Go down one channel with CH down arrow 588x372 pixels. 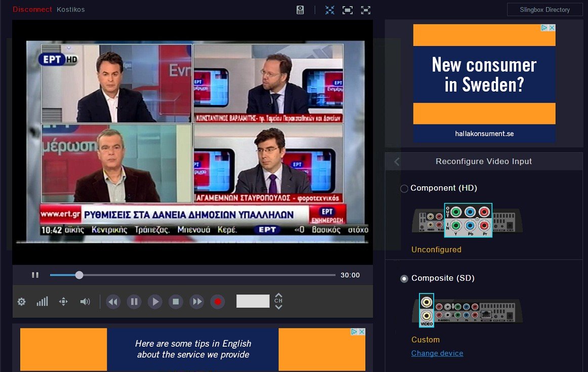coord(278,307)
